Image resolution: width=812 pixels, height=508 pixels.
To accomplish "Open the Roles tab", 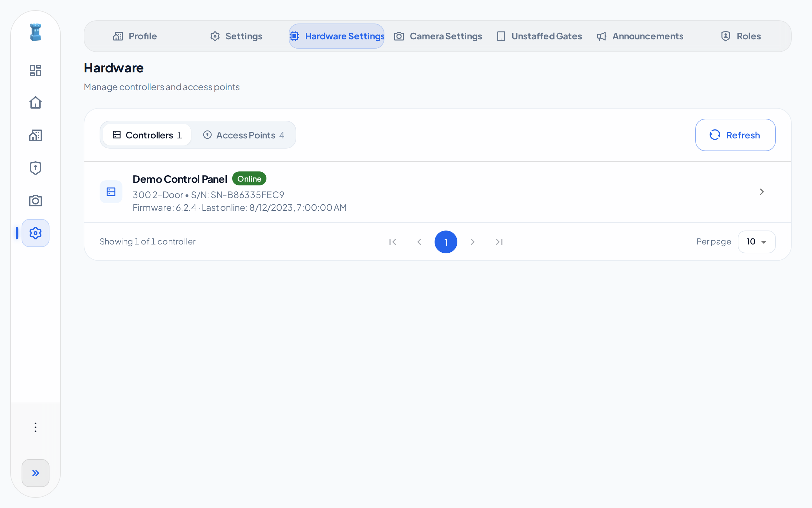I will tap(741, 36).
